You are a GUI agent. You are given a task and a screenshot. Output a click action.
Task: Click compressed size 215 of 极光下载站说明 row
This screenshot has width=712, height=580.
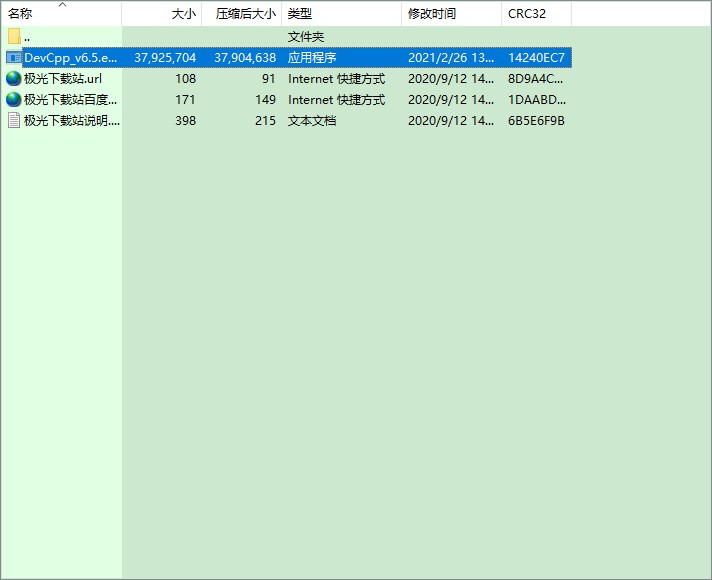coord(266,120)
